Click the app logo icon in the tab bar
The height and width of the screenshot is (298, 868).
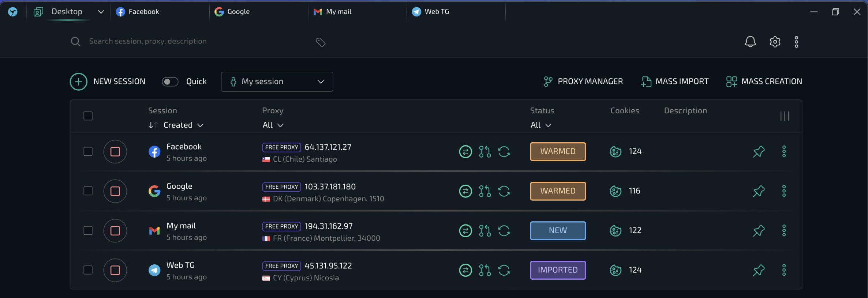[13, 12]
